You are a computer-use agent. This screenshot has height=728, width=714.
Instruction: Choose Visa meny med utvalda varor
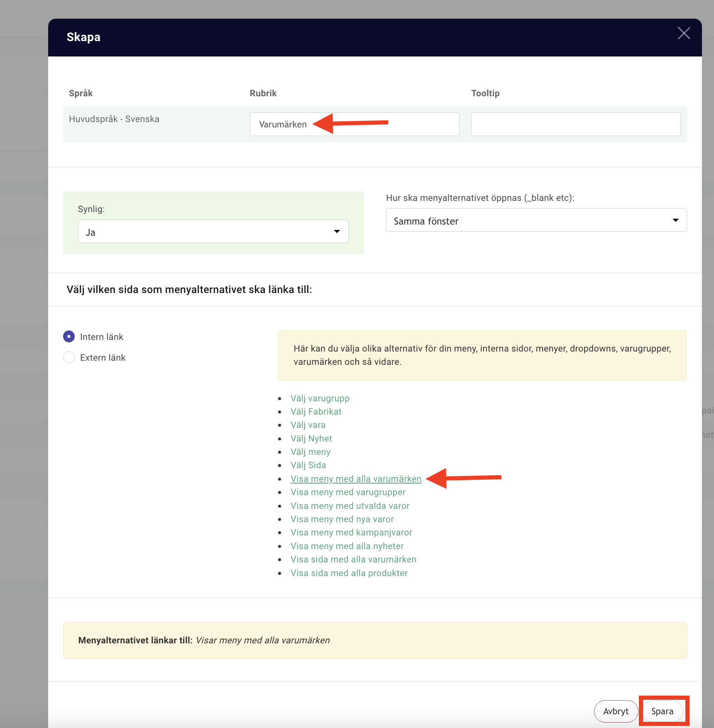coord(350,506)
